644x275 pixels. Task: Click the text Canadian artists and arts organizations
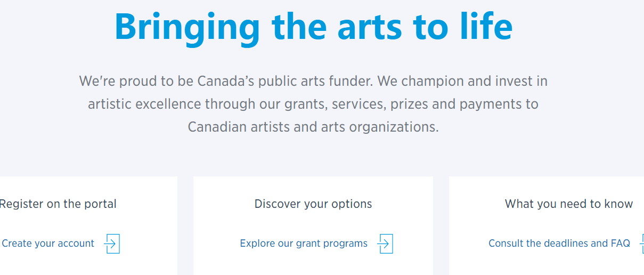coord(313,127)
